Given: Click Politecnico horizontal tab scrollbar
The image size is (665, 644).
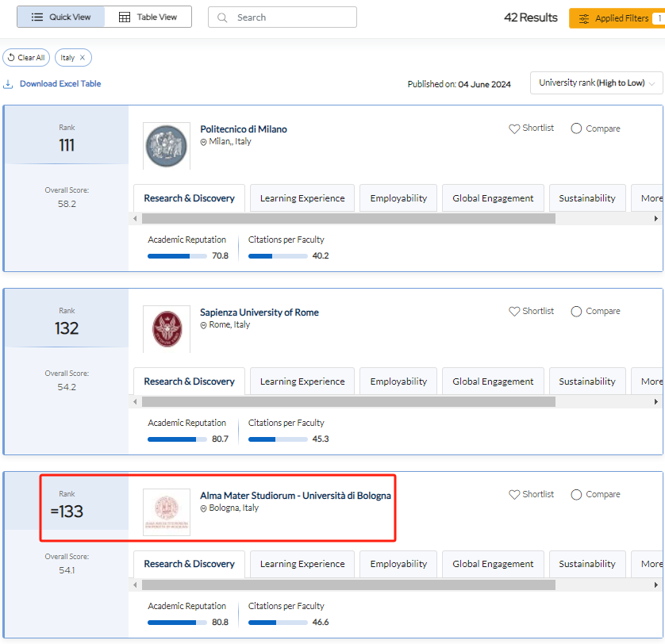Looking at the screenshot, I should 348,219.
